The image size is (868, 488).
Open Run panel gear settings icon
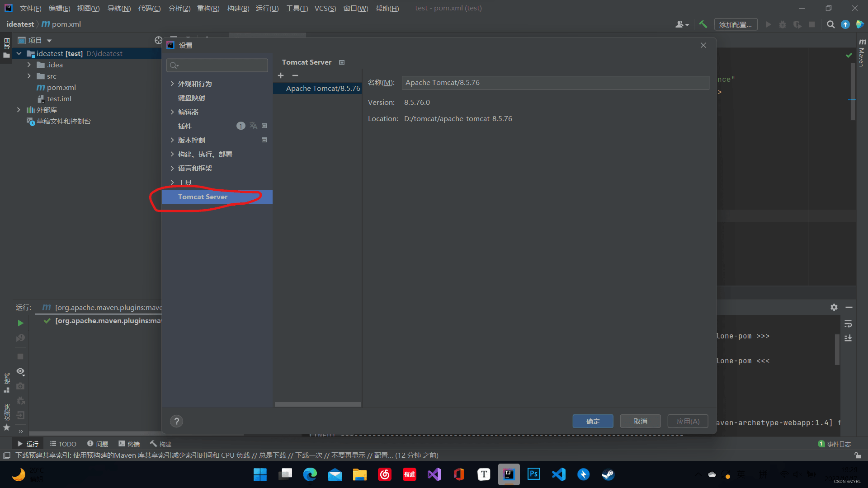[x=834, y=307]
